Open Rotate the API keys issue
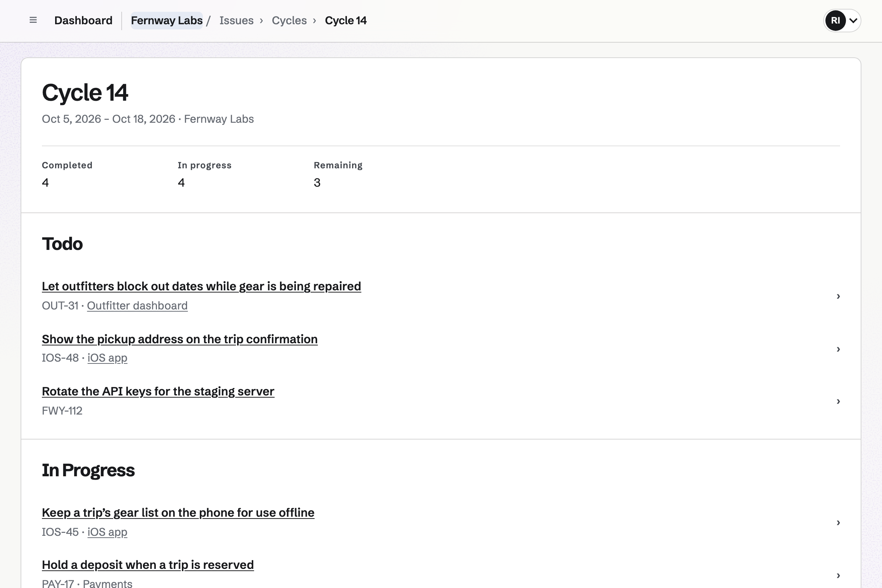882x588 pixels. tap(158, 391)
